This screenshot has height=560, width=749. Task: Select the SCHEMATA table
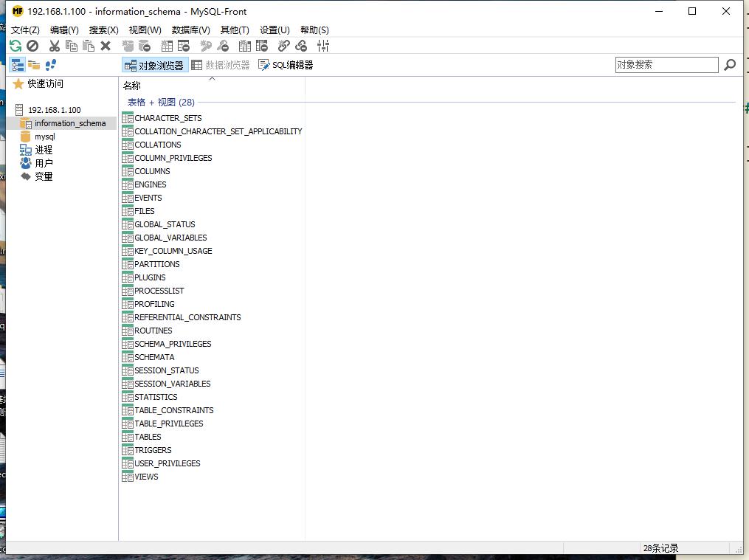154,357
